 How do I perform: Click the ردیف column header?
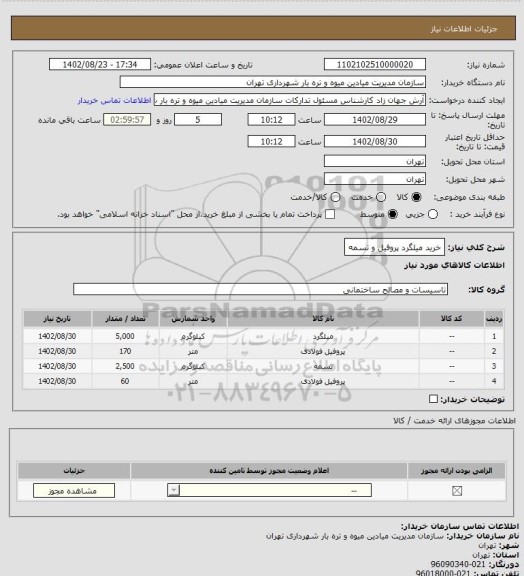point(494,319)
